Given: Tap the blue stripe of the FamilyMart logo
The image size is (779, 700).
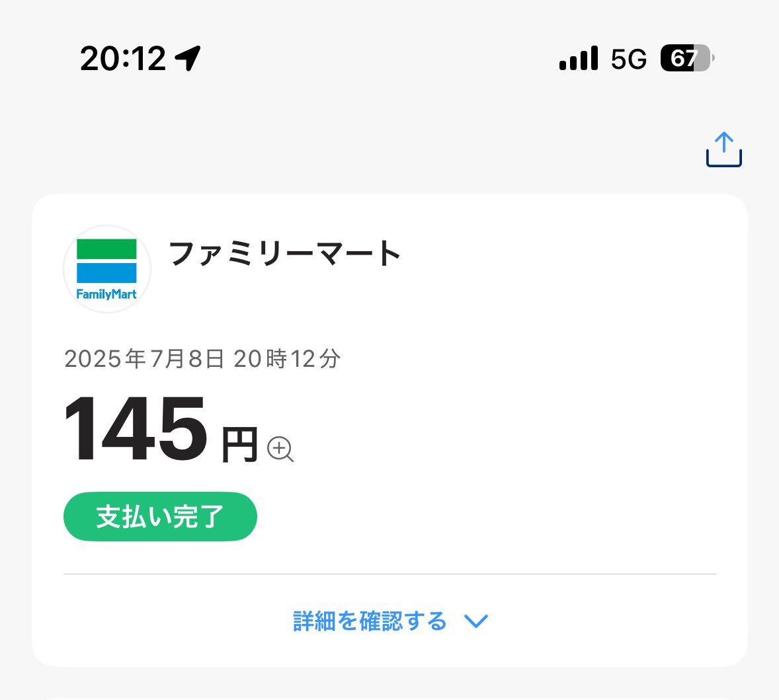Looking at the screenshot, I should (x=107, y=272).
